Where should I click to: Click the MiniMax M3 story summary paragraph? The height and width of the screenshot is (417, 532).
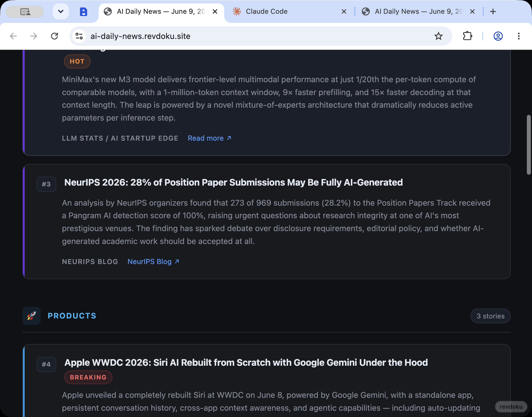point(269,99)
